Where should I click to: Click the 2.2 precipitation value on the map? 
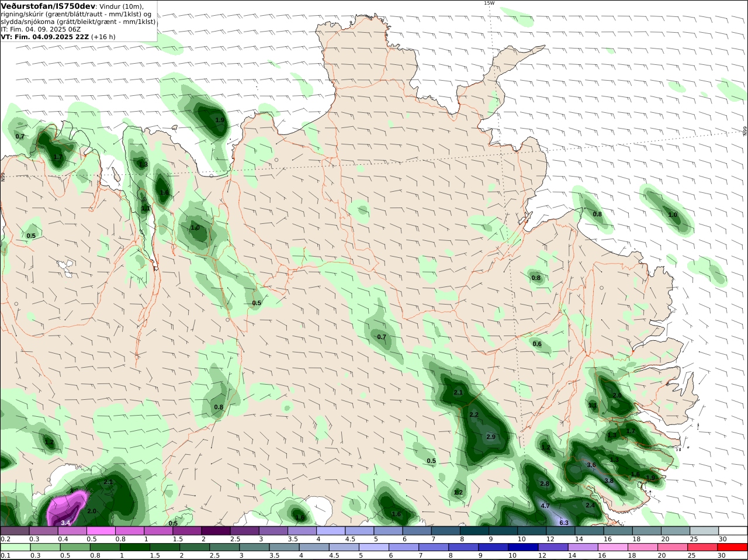(x=474, y=415)
